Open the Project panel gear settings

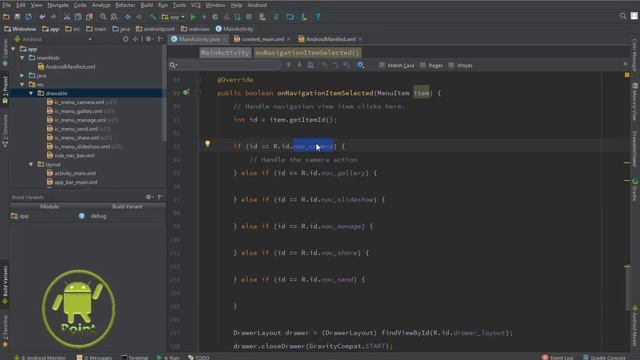coord(149,39)
